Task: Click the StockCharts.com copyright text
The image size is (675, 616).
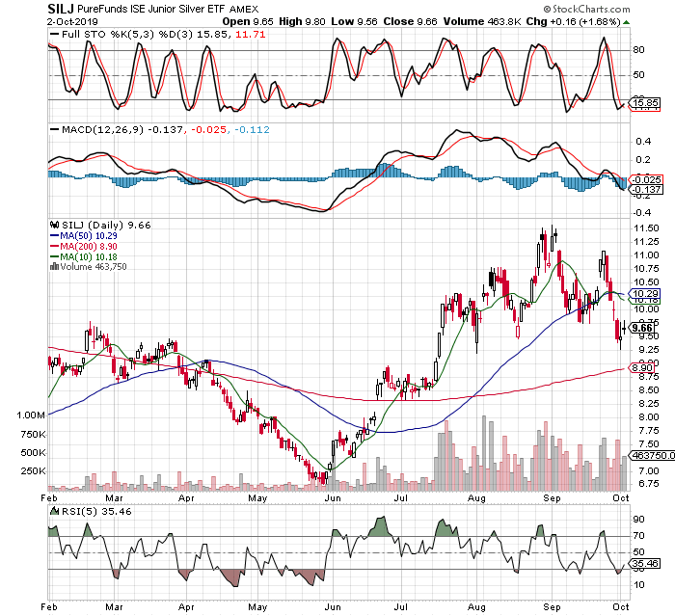Action: tap(586, 9)
